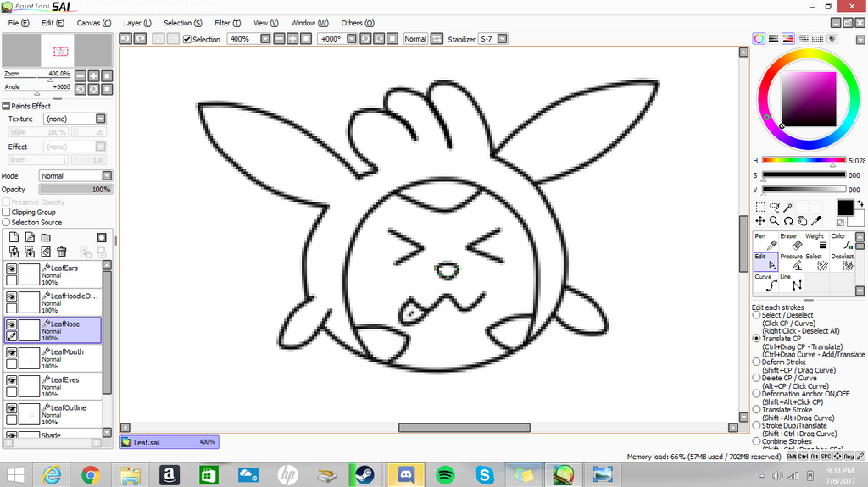Select the Pressure linework tool

click(791, 262)
